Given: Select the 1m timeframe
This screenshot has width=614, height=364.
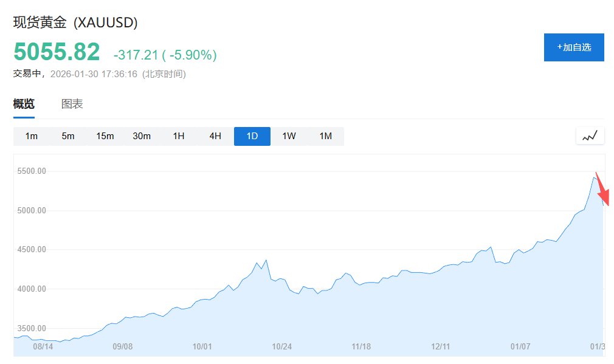Looking at the screenshot, I should coord(32,136).
